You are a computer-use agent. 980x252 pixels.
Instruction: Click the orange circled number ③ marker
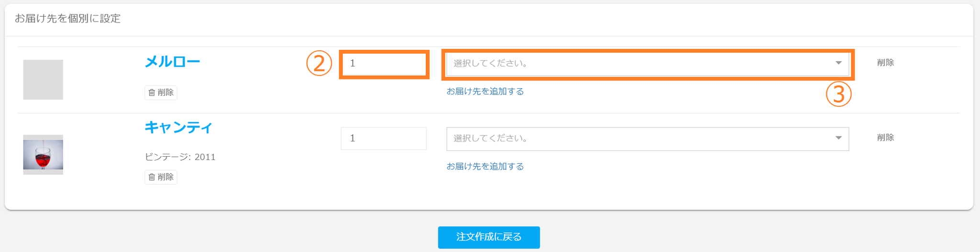point(838,94)
